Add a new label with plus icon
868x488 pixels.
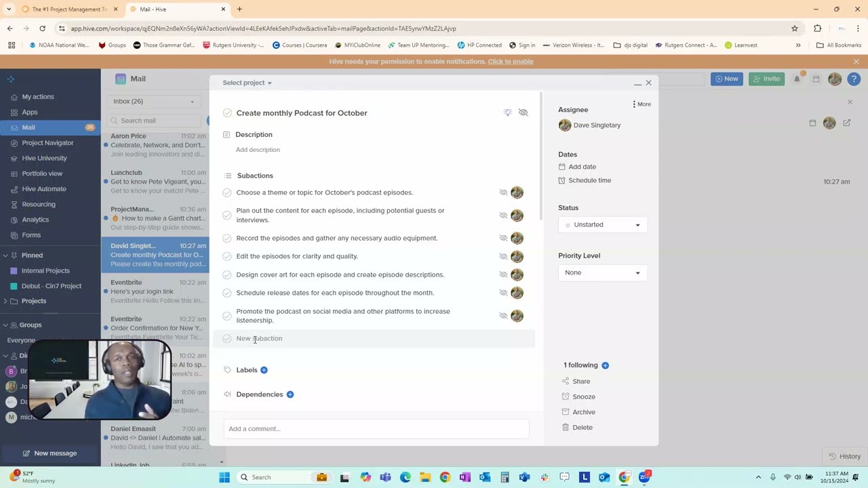(x=264, y=370)
